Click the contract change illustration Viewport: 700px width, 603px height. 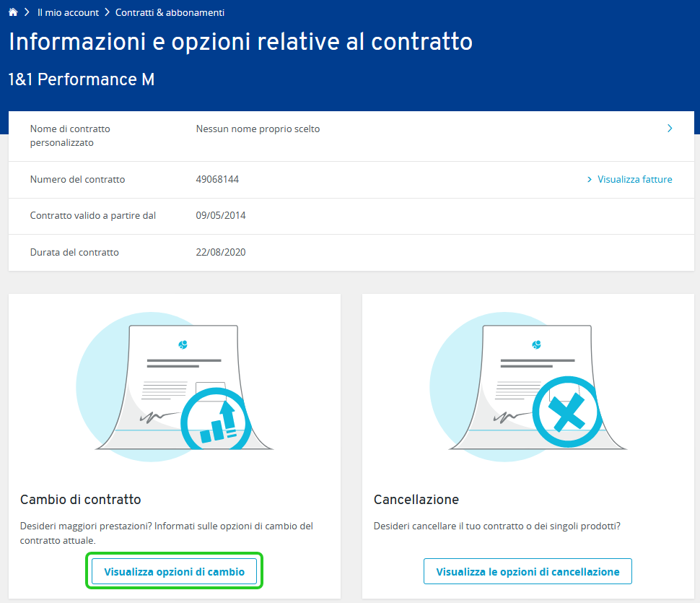[x=175, y=387]
